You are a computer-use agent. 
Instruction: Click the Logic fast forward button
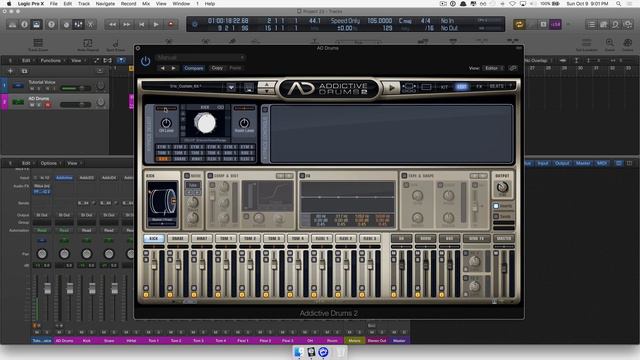point(127,24)
